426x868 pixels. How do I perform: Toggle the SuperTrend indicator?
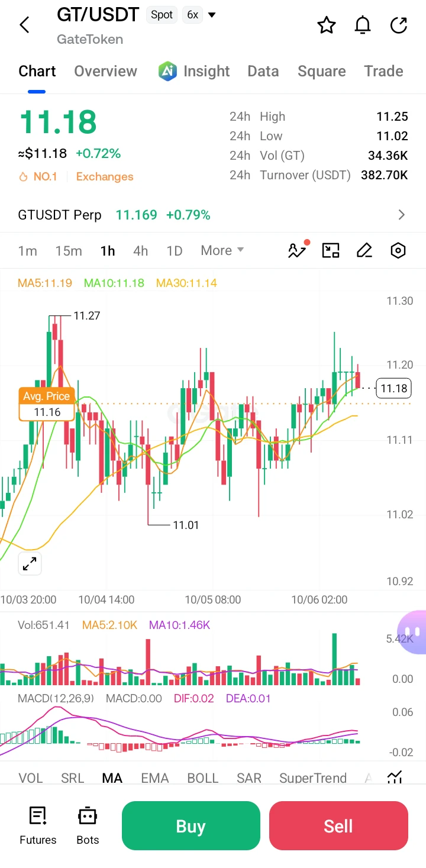point(313,778)
